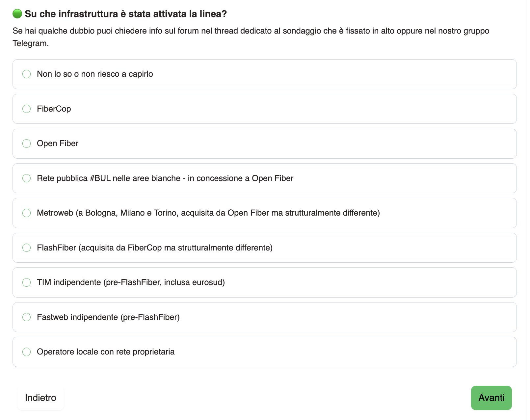Click the green circle icon beside the question
Viewport: 530px width, 420px height.
[x=17, y=14]
